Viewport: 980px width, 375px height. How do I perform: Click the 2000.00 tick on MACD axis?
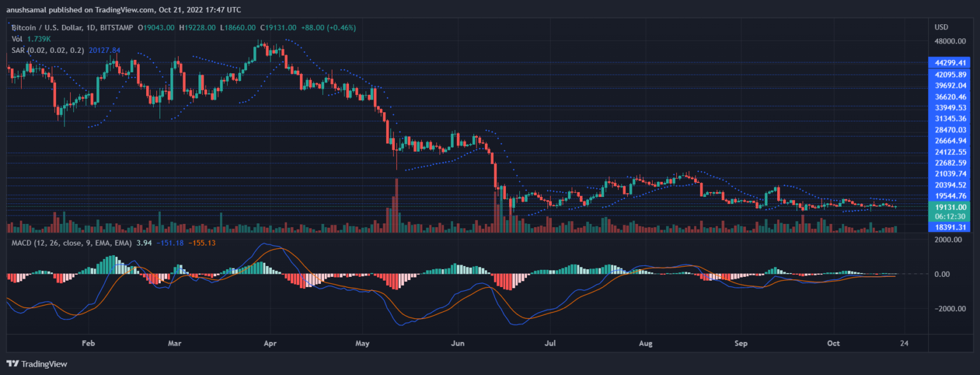point(947,240)
